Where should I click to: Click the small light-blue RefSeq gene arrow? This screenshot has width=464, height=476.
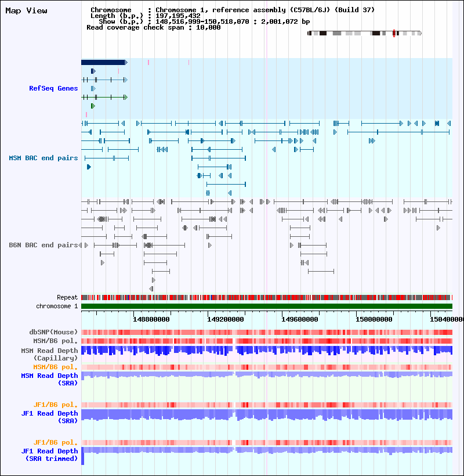[x=93, y=88]
